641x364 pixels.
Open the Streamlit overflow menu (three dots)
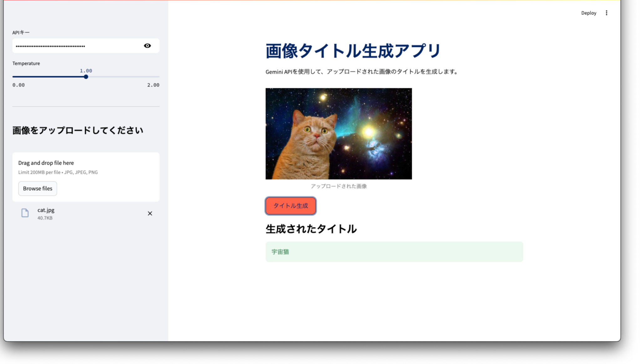pyautogui.click(x=607, y=13)
